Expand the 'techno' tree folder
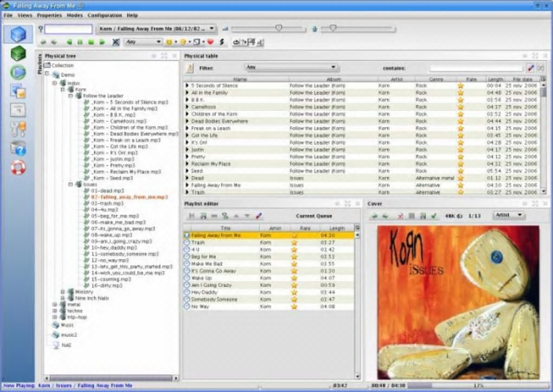 pyautogui.click(x=55, y=311)
